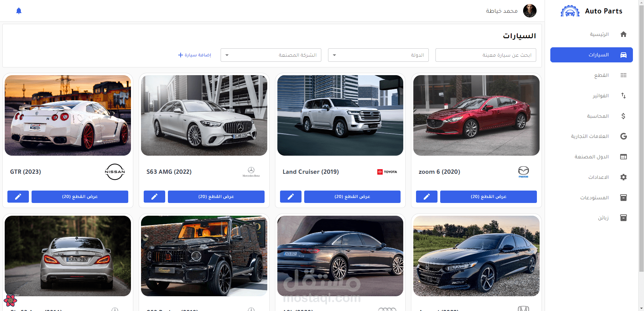Viewport: 644px width, 311px height.
Task: Click the Toyota logo on Land Cruiser card
Action: point(387,172)
